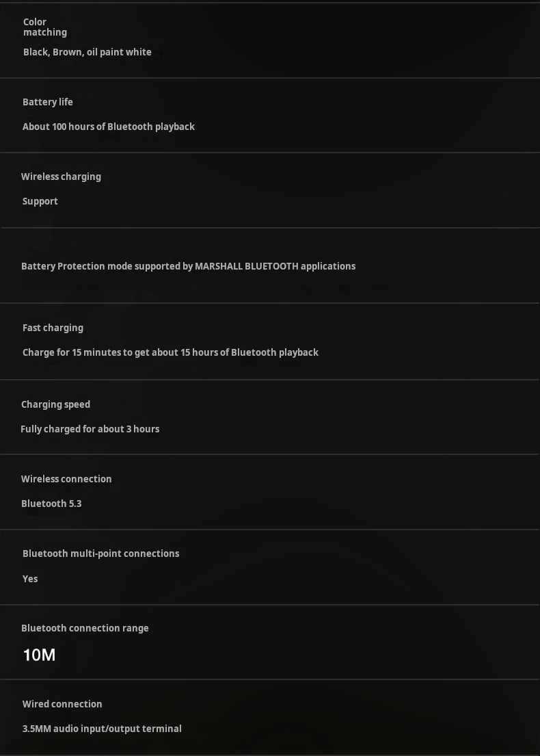Screen dimensions: 540x756
Task: Click the Wireless charging heading
Action: tap(61, 177)
